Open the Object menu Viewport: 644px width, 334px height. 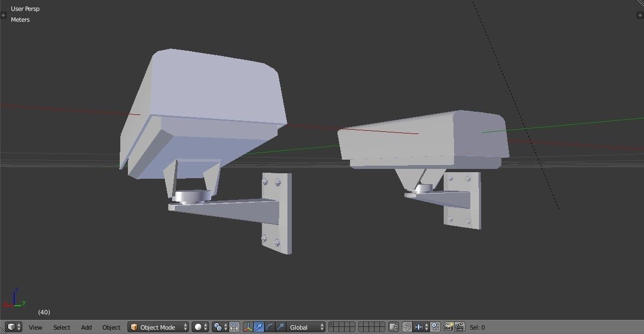[x=111, y=327]
